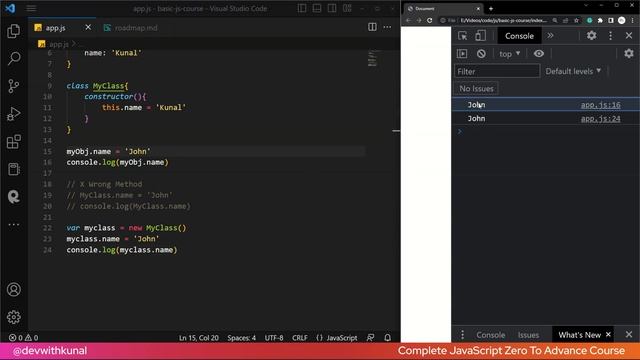Open the clipboard-style activity bar icon
This screenshot has height=360, width=640.
(x=13, y=169)
